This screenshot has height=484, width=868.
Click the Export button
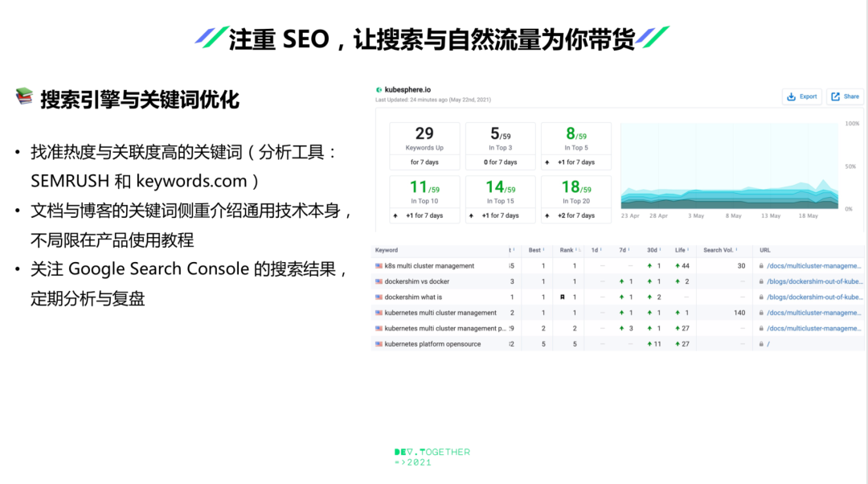tap(801, 96)
